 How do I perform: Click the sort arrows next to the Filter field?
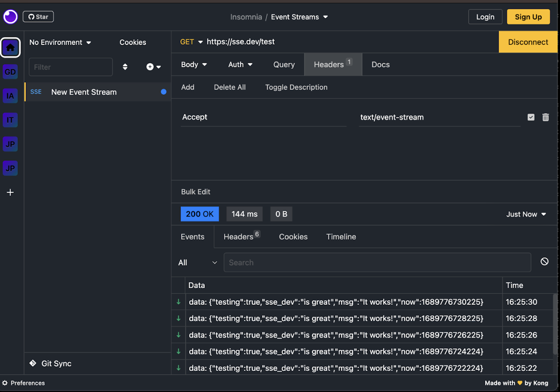click(125, 67)
